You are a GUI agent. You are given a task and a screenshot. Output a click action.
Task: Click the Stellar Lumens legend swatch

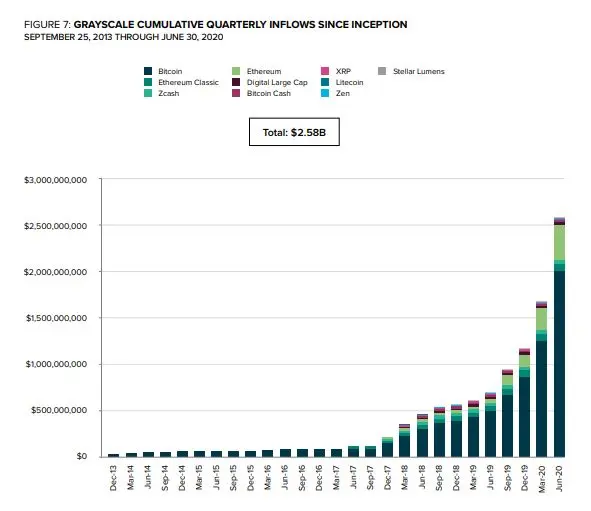382,71
